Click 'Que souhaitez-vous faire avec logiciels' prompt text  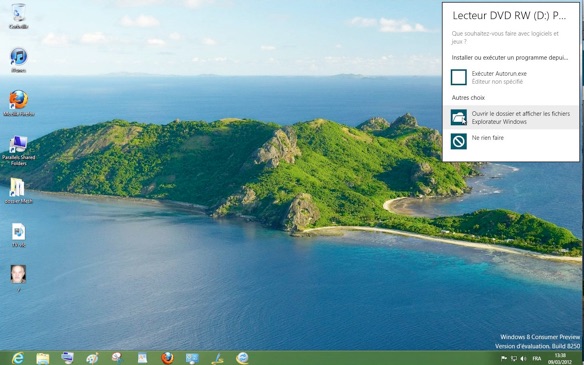point(505,38)
